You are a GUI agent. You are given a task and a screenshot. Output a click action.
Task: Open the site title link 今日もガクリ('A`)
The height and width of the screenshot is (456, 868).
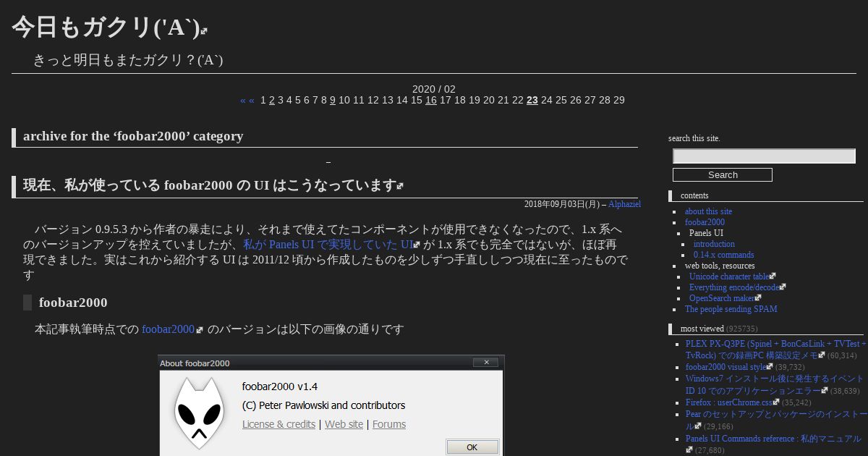click(106, 28)
